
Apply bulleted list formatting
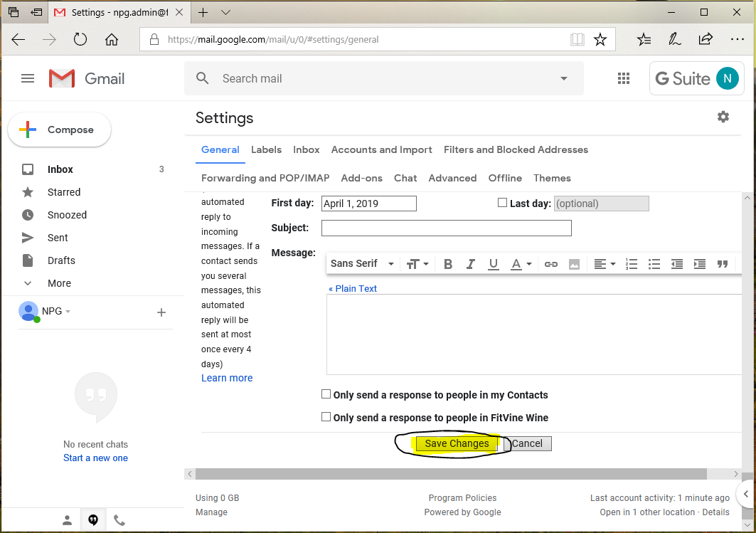tap(654, 264)
